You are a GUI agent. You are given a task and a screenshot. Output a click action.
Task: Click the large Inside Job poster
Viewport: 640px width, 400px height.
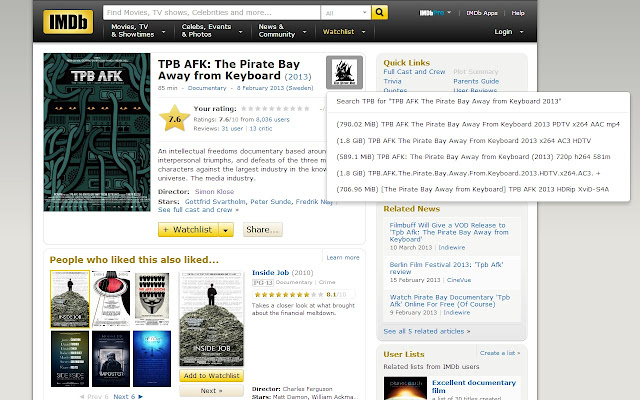click(x=211, y=319)
